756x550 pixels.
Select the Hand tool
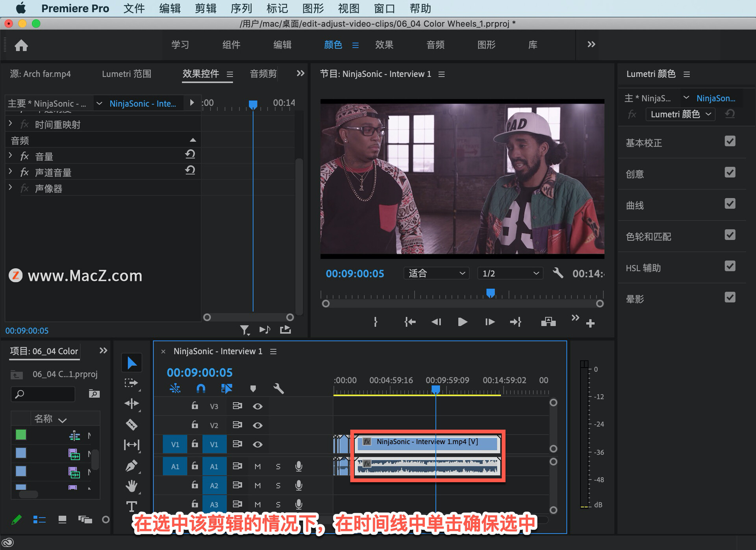[x=132, y=486]
